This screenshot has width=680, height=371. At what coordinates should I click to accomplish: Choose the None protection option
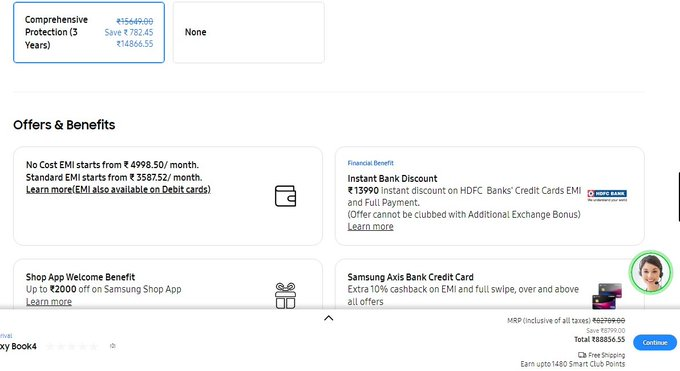pos(248,33)
